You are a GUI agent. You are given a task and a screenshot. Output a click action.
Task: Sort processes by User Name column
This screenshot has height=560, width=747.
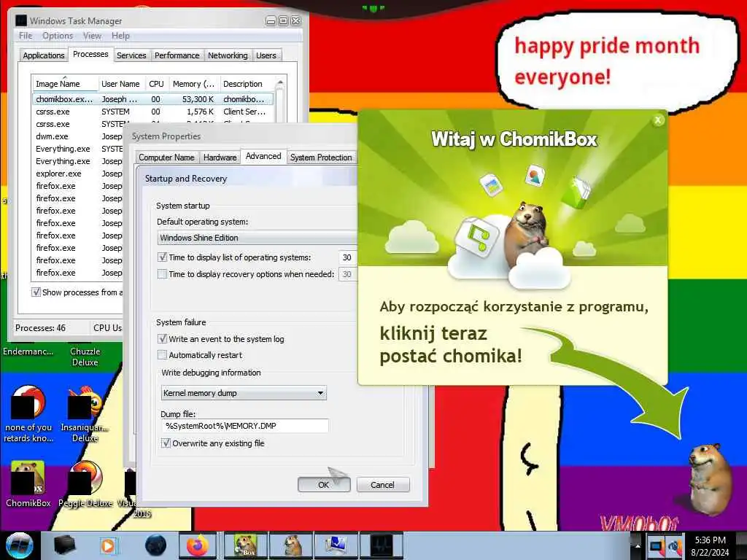[x=120, y=84]
